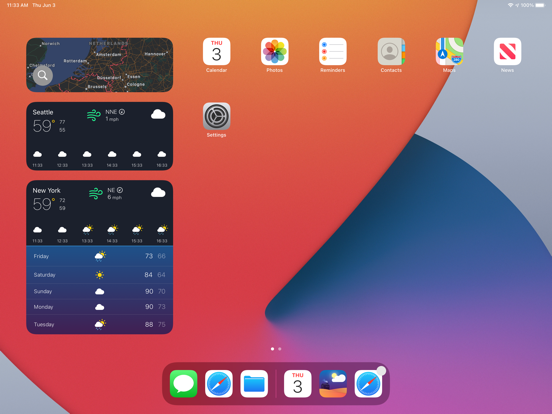Open Messages from the dock
This screenshot has width=552, height=414.
(x=183, y=384)
